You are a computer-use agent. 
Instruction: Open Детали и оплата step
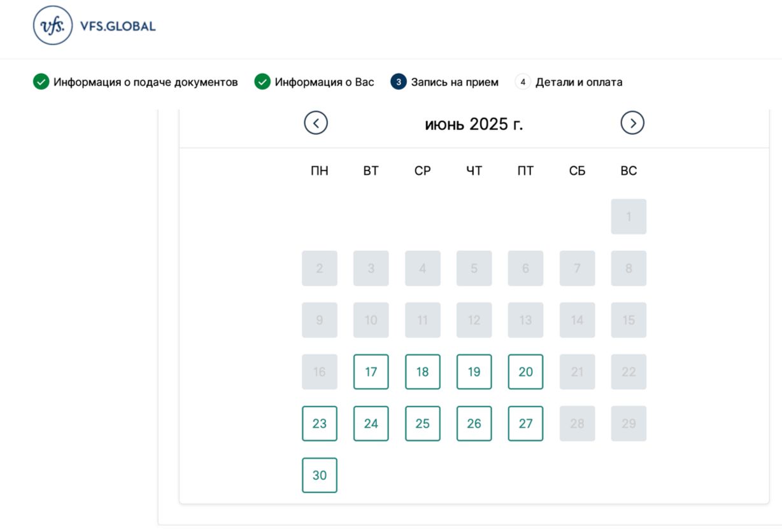[579, 82]
